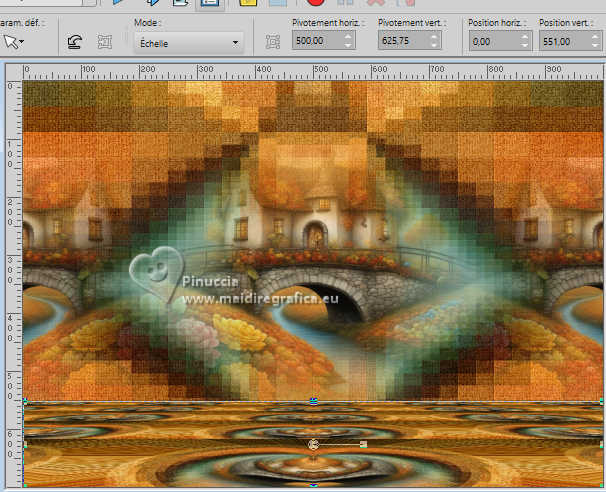The height and width of the screenshot is (492, 606).
Task: Click the bottom-center selection handle
Action: pos(313,486)
